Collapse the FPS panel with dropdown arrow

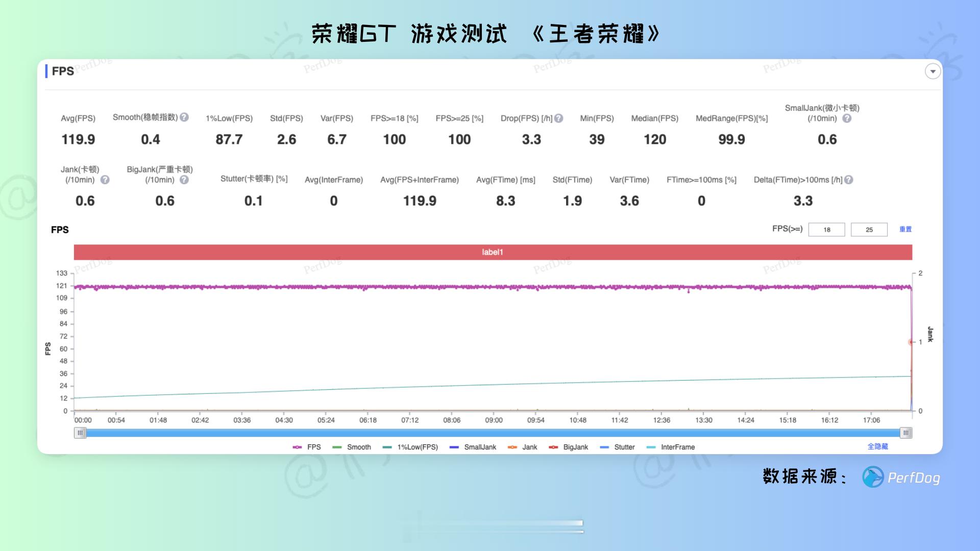[x=933, y=71]
